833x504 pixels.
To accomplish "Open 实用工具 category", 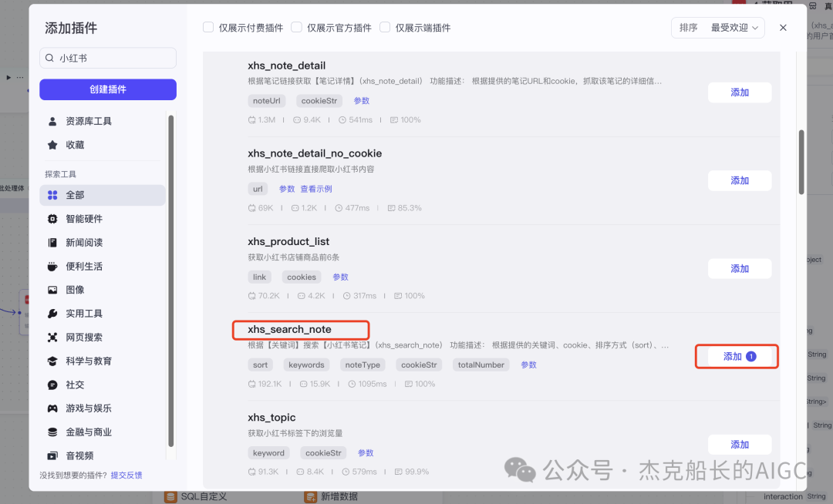I will click(x=103, y=314).
